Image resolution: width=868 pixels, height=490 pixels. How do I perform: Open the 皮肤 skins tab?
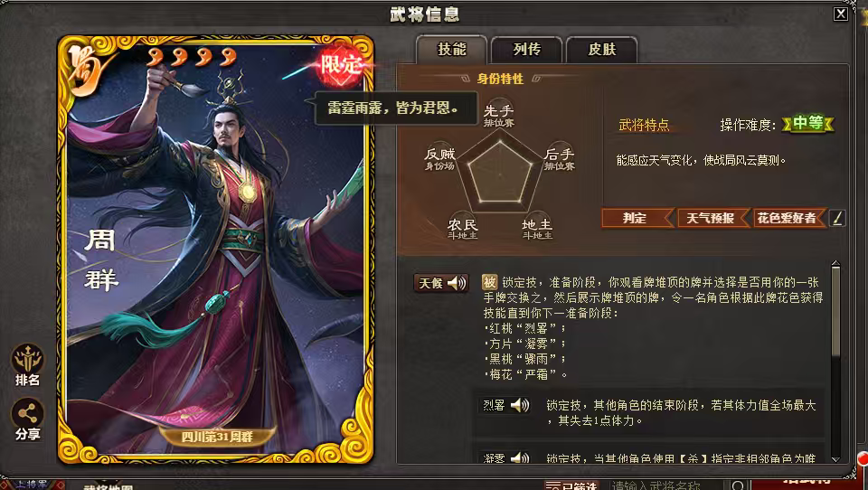(602, 50)
